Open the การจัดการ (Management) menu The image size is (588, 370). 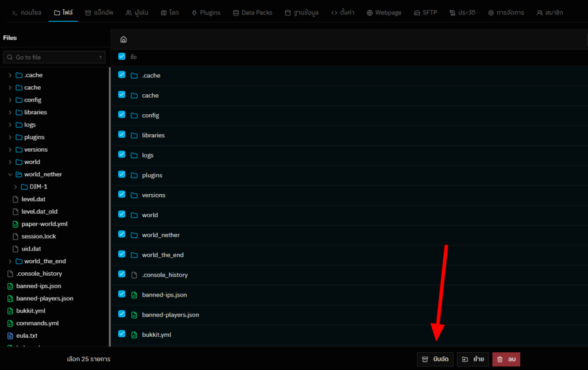[506, 11]
